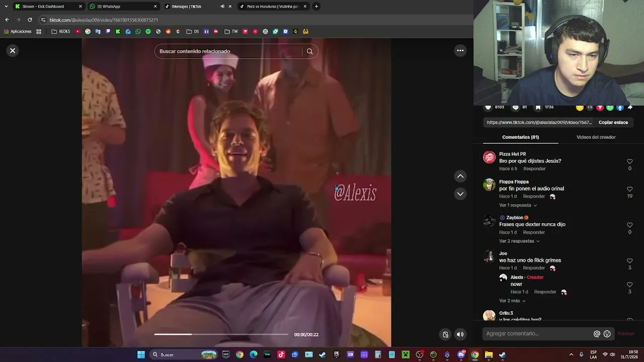Switch to the Stream - Kick Dashboard tab
Screen dimensions: 644x362
click(48, 7)
